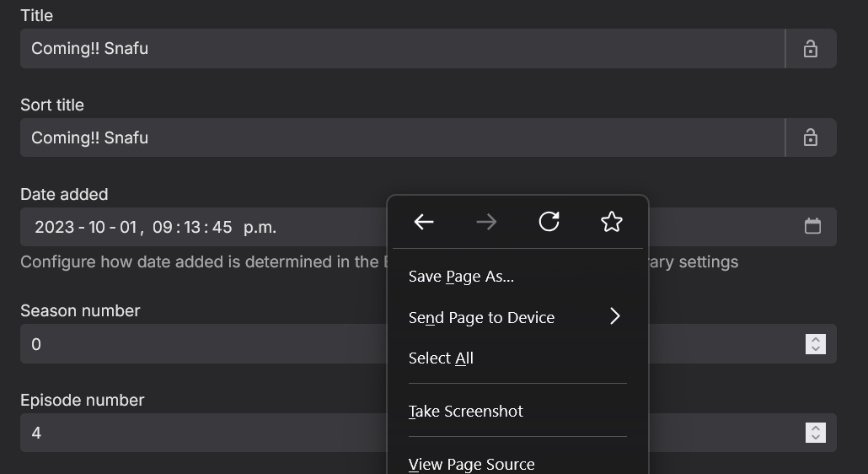Click the Episode number input field
Viewport: 868px width, 474px height.
click(202, 433)
